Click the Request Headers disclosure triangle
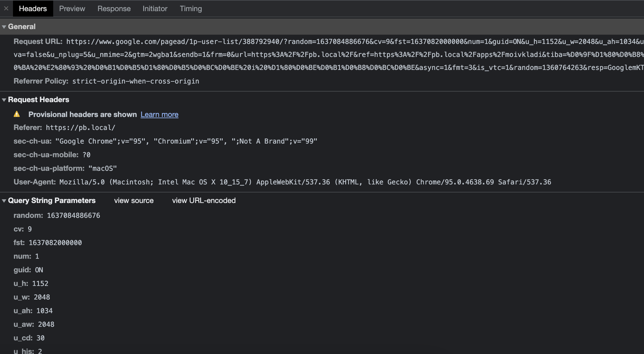Screen dimensions: 644x354 3,100
